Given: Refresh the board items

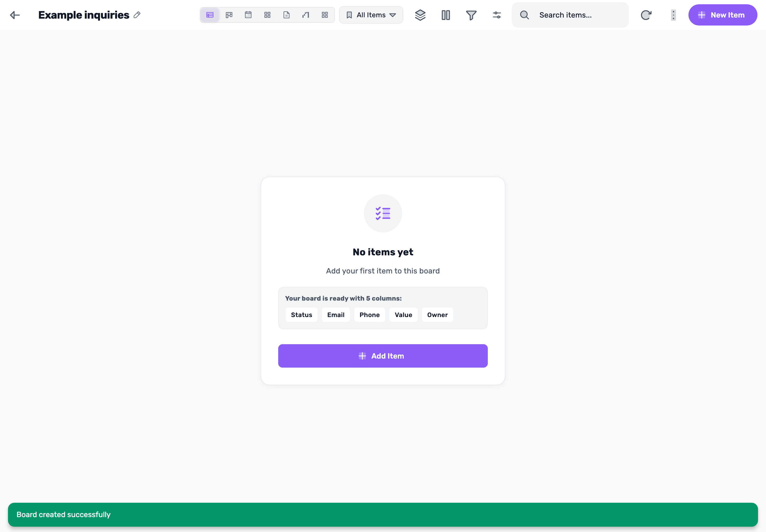Looking at the screenshot, I should (646, 15).
